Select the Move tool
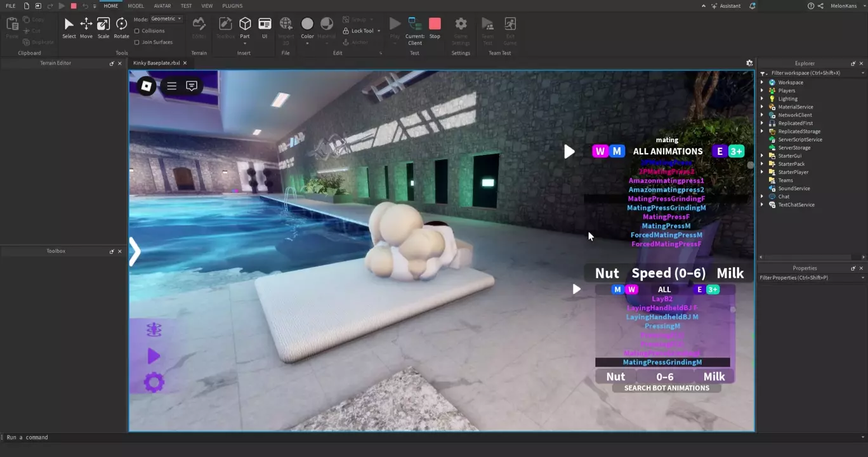 86,27
